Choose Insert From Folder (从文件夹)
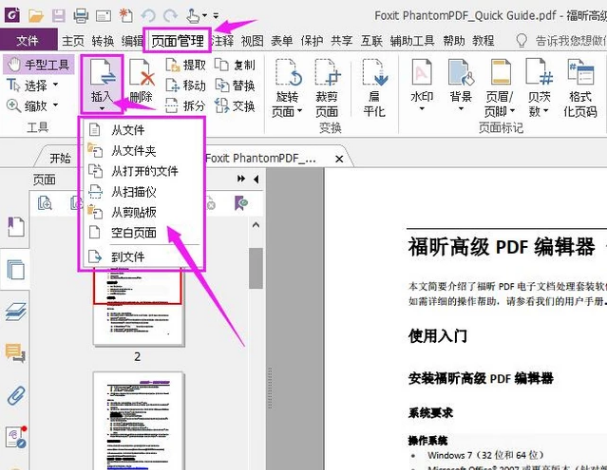Viewport: 607px width, 470px height. point(141,151)
